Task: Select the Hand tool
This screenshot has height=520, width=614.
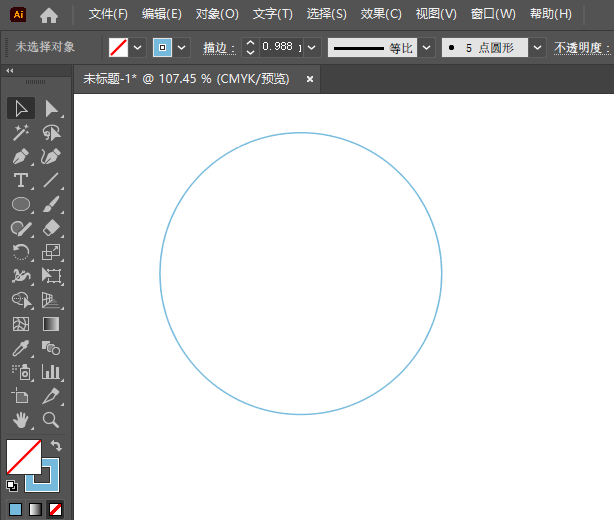Action: [x=21, y=420]
